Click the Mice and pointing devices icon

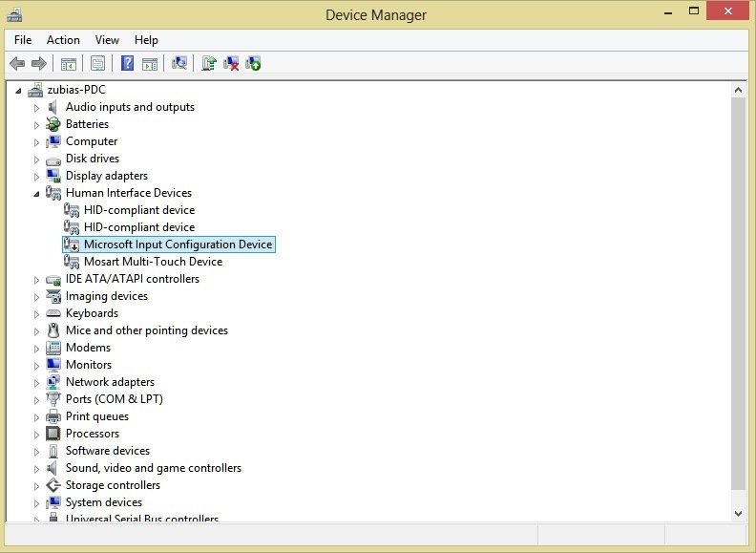[53, 330]
